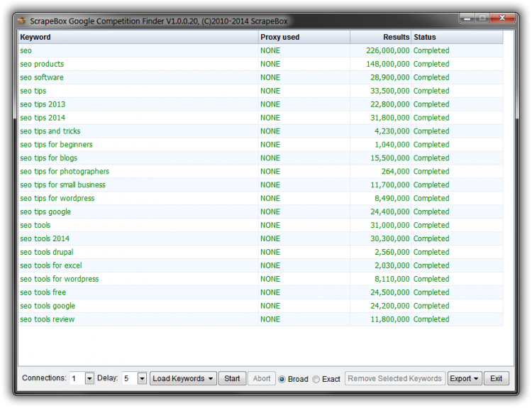Image resolution: width=532 pixels, height=408 pixels.
Task: Select the 'seo tools free' keyword row
Action: click(260, 292)
